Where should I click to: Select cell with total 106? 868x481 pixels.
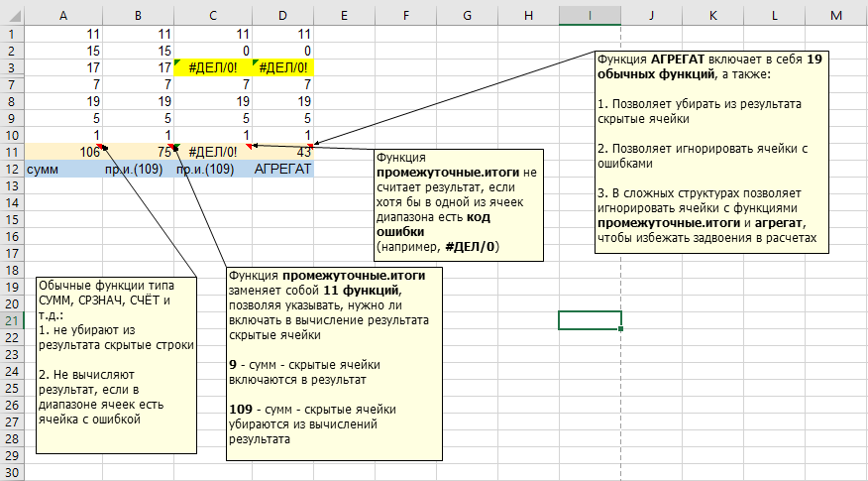[x=63, y=152]
